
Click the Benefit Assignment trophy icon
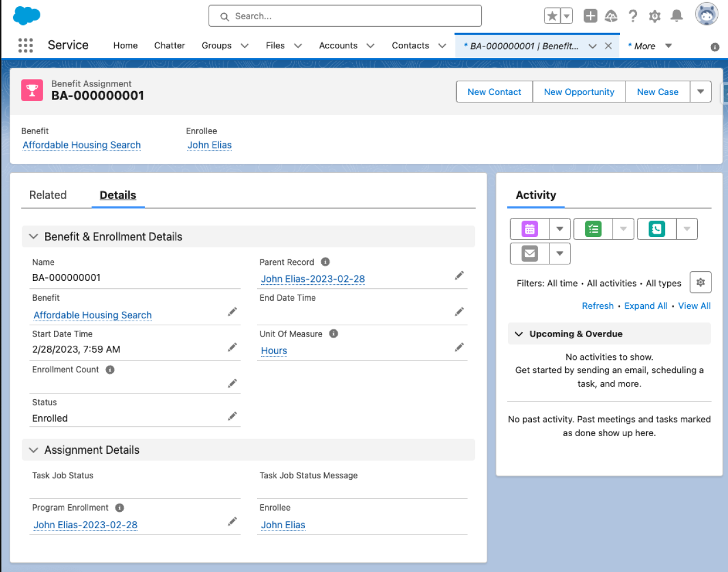click(32, 90)
